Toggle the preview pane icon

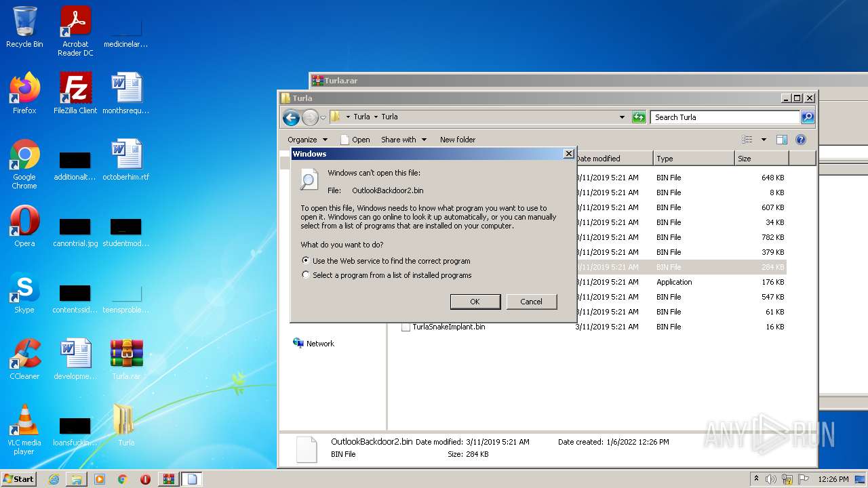(x=781, y=140)
